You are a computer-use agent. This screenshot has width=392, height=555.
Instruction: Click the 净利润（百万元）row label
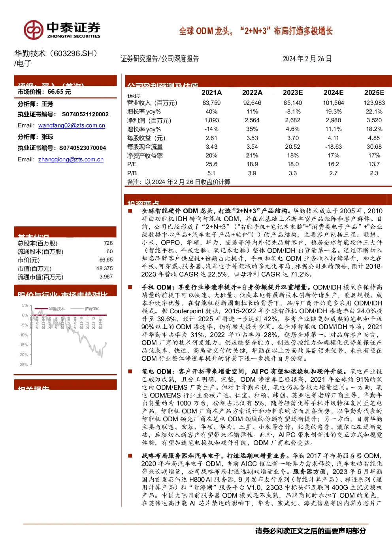[x=149, y=121]
